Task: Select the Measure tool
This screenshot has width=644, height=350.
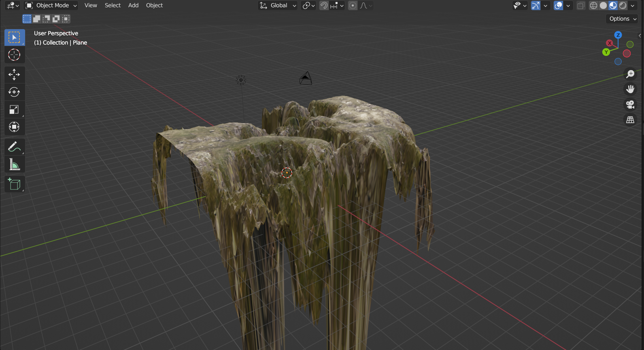Action: coord(14,164)
